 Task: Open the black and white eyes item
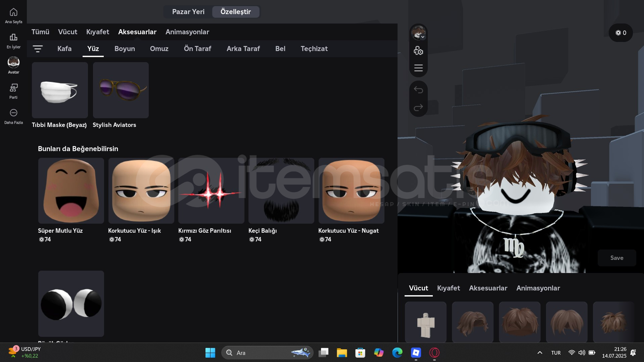71,304
